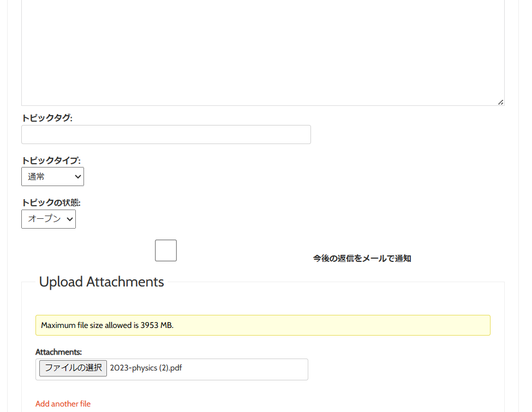
Task: Enable the email reply notification checkbox
Action: 166,250
